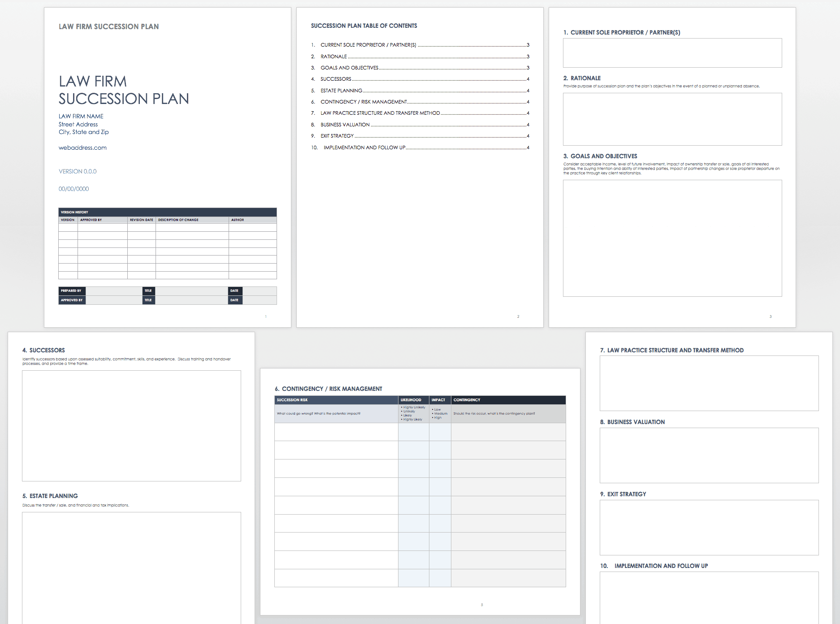Click the webaddress.com text
This screenshot has height=624, width=840.
(82, 147)
